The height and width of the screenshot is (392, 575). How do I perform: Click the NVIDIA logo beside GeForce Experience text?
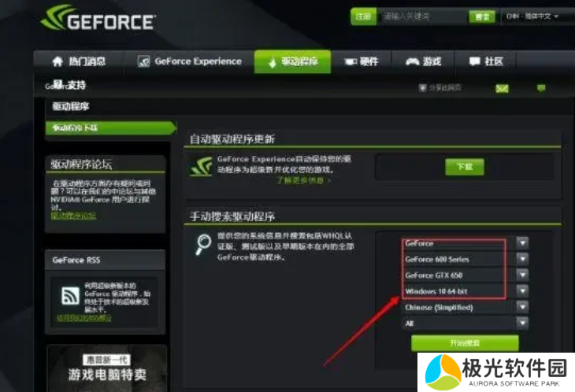point(202,166)
